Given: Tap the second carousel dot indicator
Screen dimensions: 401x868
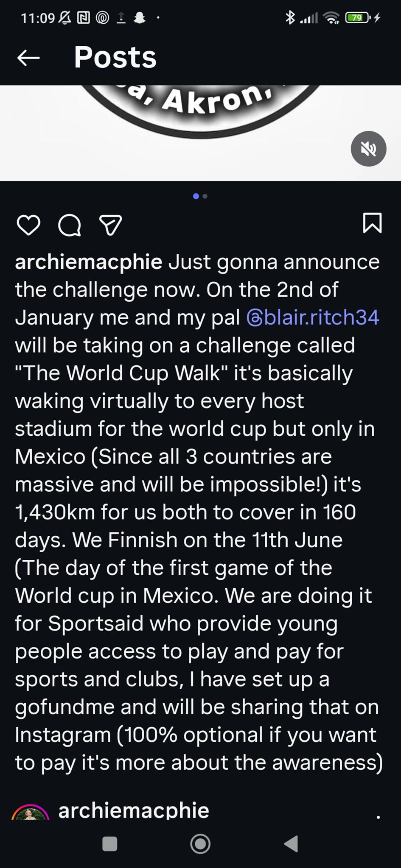Looking at the screenshot, I should 205,196.
